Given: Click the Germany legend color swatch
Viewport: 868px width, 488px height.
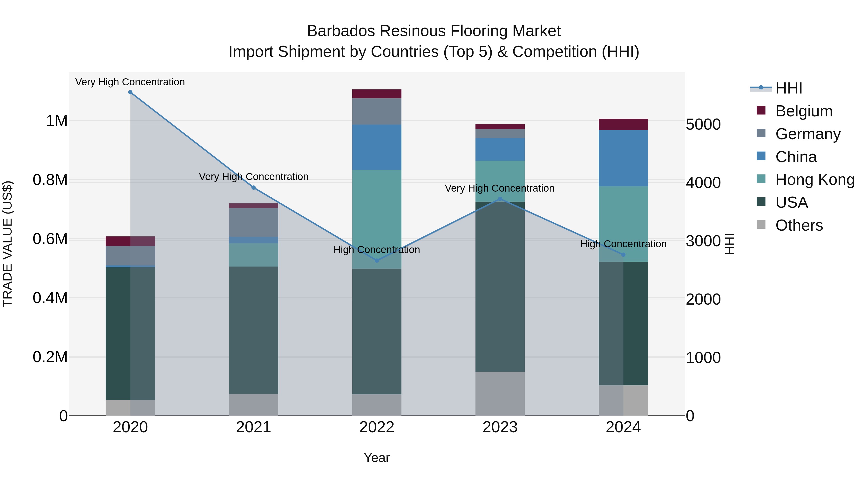Looking at the screenshot, I should point(761,133).
